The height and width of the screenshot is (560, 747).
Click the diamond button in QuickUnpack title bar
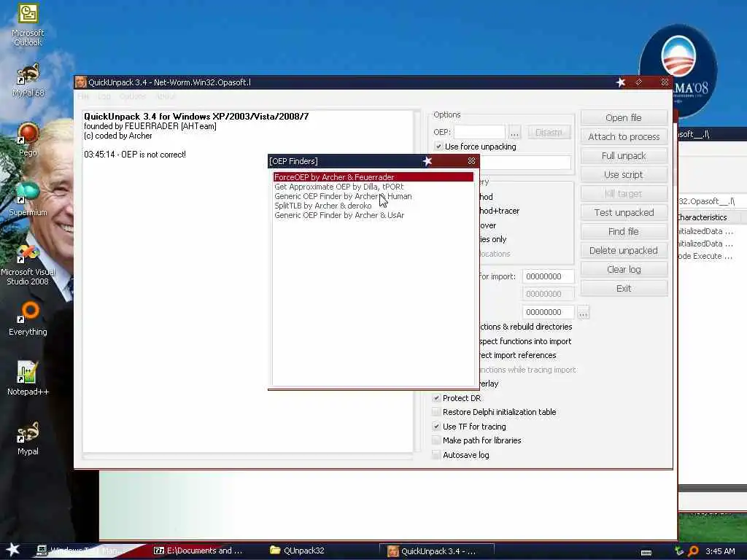pos(639,82)
